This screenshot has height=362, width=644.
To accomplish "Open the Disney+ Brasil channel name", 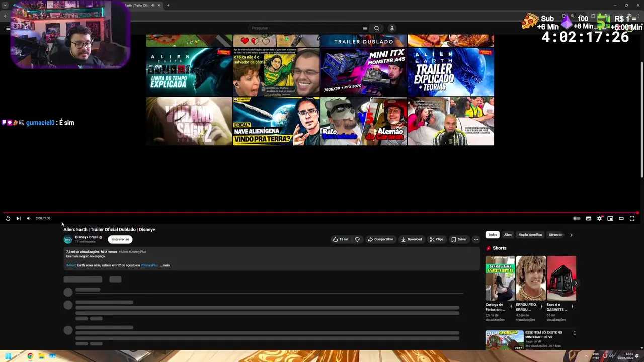I will [87, 237].
